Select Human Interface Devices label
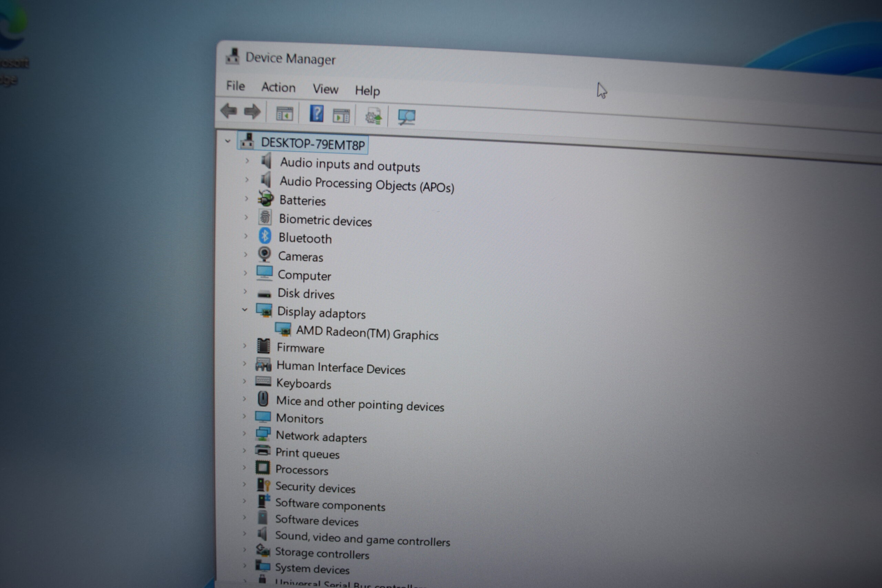This screenshot has height=588, width=882. point(341,368)
